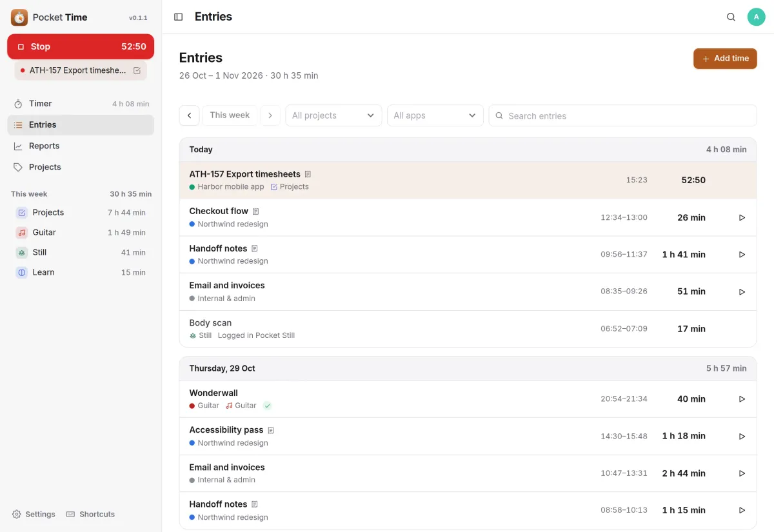Viewport: 774px width, 532px height.
Task: Open Today's Handoff notes entry
Action: pos(468,255)
